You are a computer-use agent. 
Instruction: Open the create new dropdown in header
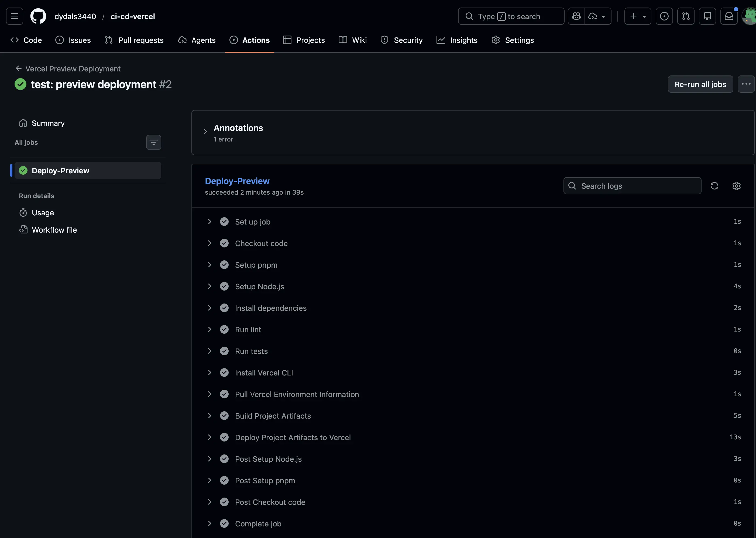(637, 16)
